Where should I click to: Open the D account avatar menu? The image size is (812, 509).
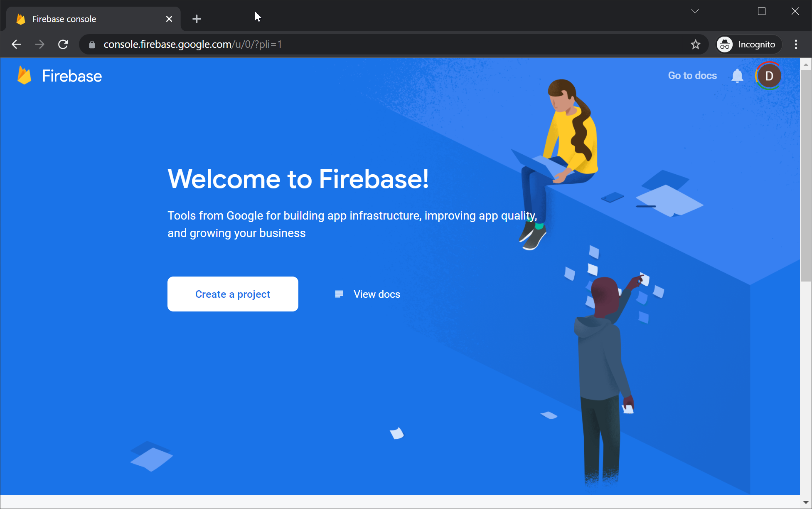click(769, 76)
